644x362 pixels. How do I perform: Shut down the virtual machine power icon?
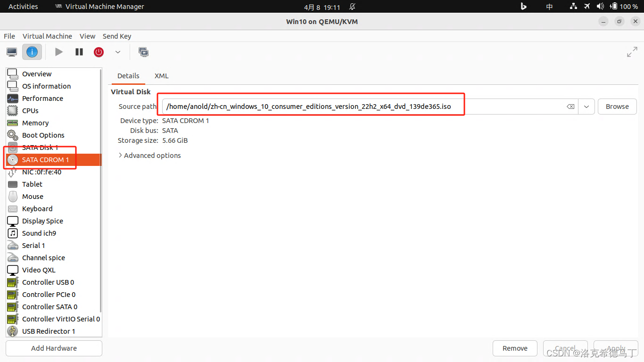point(99,52)
